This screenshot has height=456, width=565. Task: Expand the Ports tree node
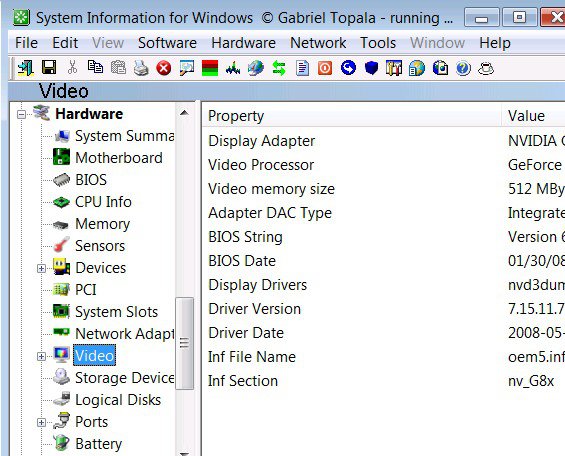pyautogui.click(x=41, y=422)
